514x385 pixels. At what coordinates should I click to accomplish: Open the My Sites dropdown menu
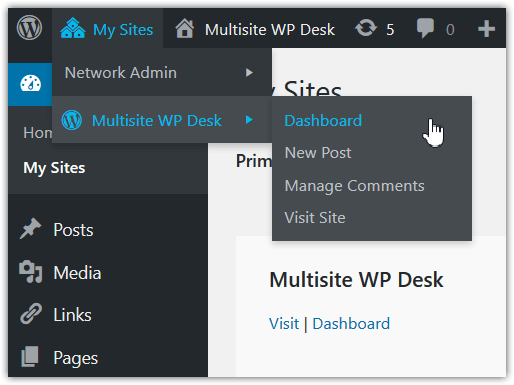tap(107, 29)
